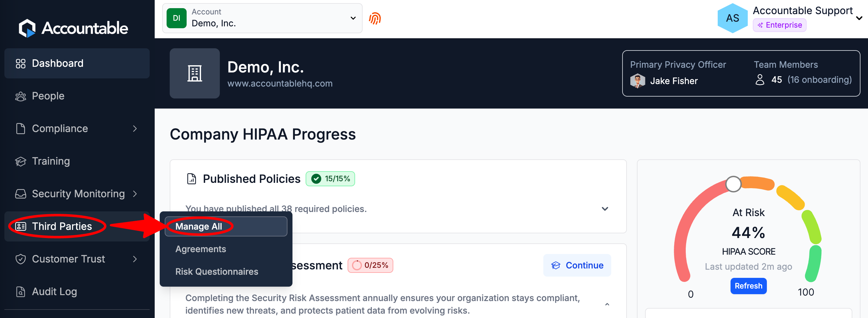The height and width of the screenshot is (318, 868).
Task: Click the "At Risk" status label
Action: pyautogui.click(x=748, y=213)
